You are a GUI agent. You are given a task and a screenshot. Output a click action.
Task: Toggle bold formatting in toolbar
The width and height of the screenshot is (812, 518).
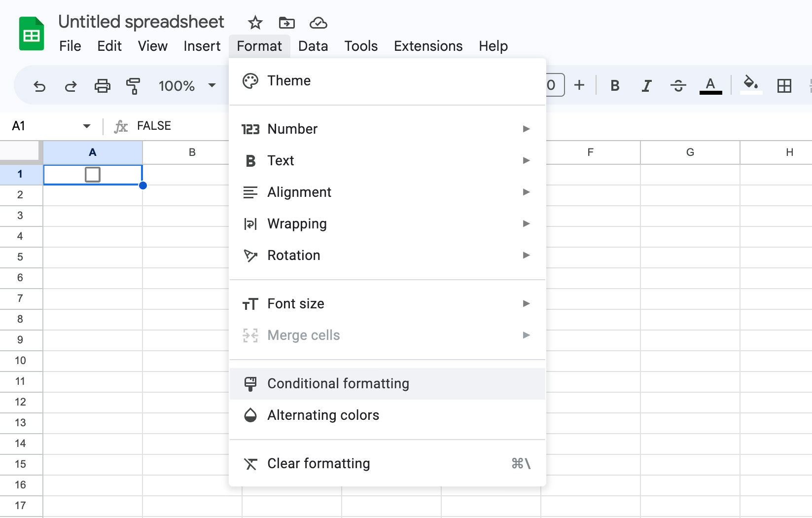pos(615,86)
